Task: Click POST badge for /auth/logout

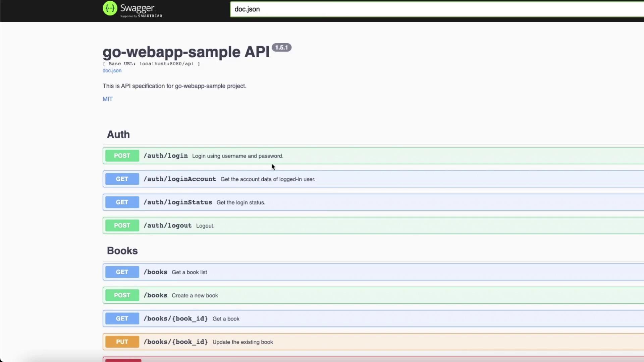Action: (122, 226)
